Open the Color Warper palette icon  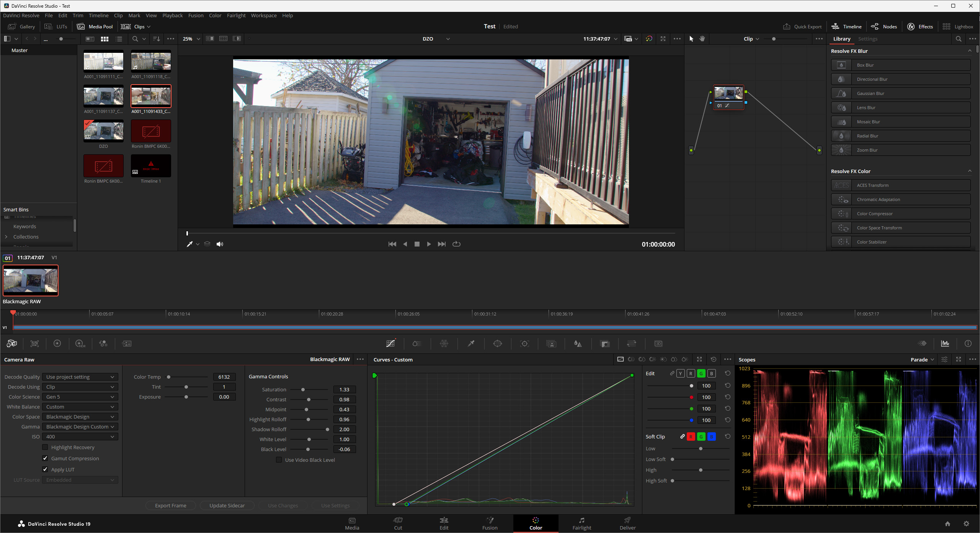(x=444, y=343)
